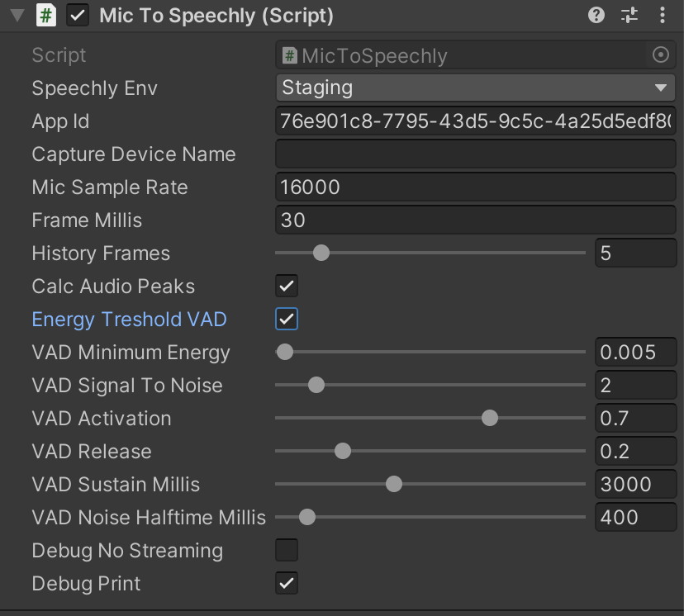Open component help reference icon

coord(596,16)
